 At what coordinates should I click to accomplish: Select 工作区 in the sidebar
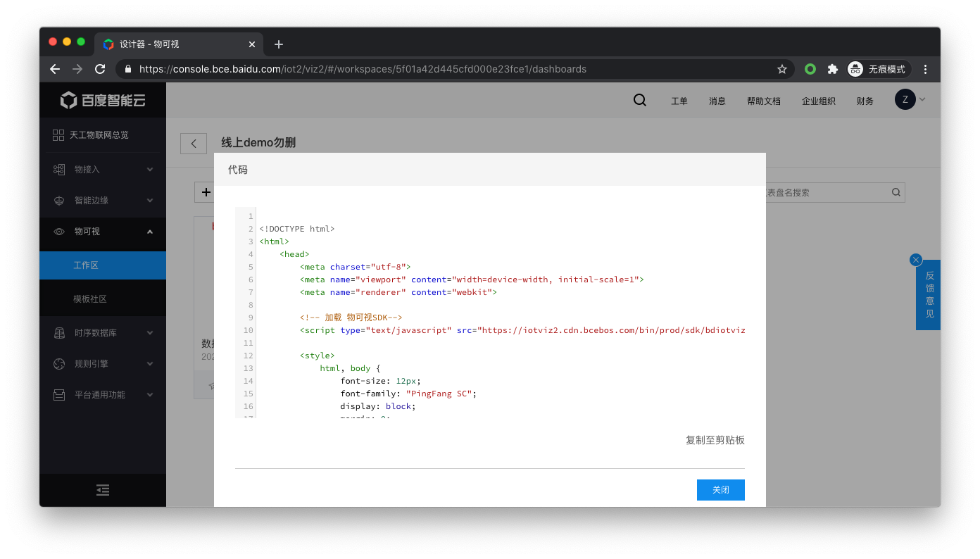(x=103, y=265)
